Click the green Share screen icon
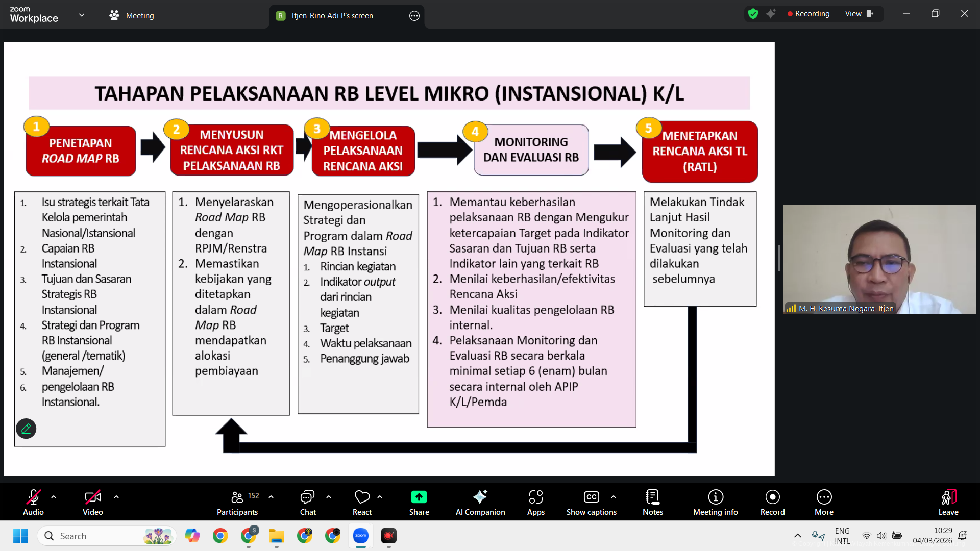The width and height of the screenshot is (980, 551). point(419,497)
